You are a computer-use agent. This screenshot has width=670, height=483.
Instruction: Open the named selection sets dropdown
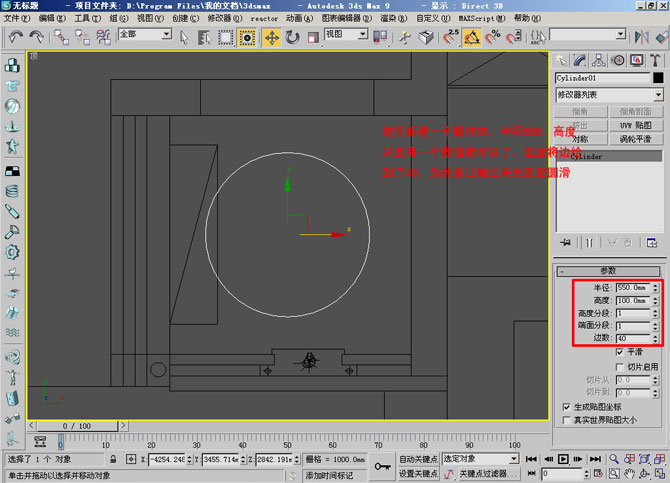621,34
